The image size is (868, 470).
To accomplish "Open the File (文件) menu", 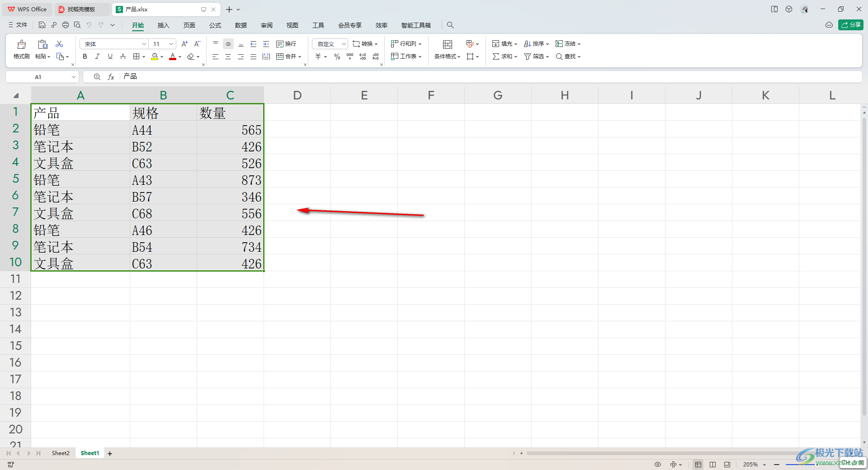I will click(18, 25).
